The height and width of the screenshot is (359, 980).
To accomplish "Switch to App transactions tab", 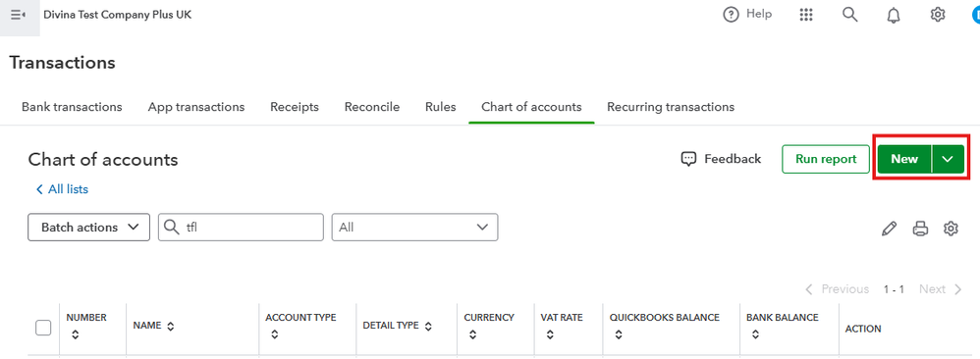I will click(x=196, y=107).
